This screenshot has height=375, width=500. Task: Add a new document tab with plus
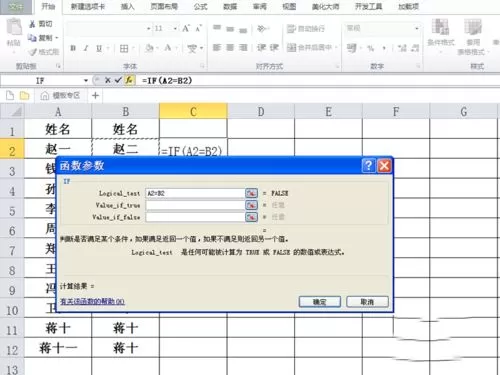click(x=95, y=96)
